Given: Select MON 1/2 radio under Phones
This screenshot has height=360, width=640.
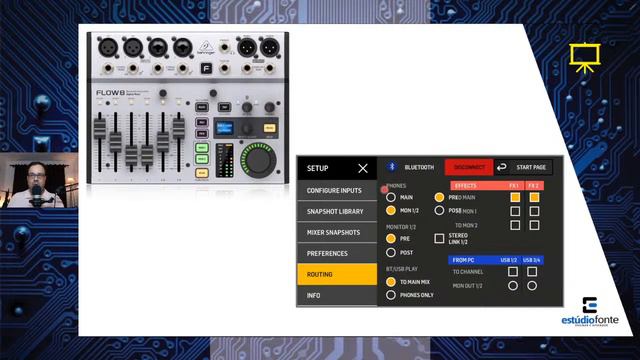Looking at the screenshot, I should pos(391,211).
